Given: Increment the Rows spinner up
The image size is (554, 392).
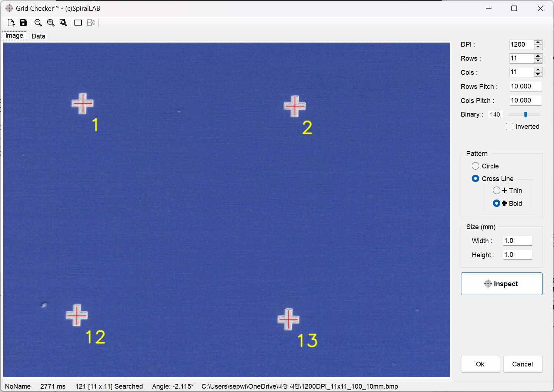Looking at the screenshot, I should click(538, 56).
